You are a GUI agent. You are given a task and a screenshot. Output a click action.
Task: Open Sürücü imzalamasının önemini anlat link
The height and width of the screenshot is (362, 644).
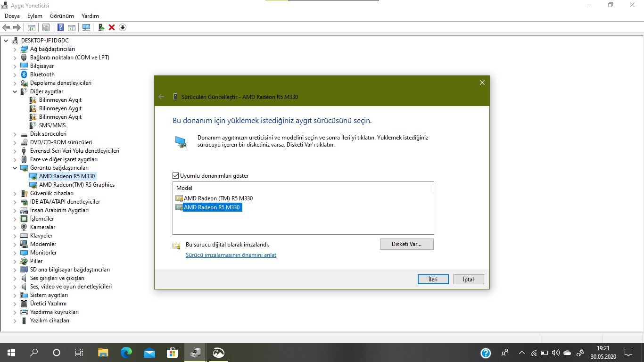[231, 255]
